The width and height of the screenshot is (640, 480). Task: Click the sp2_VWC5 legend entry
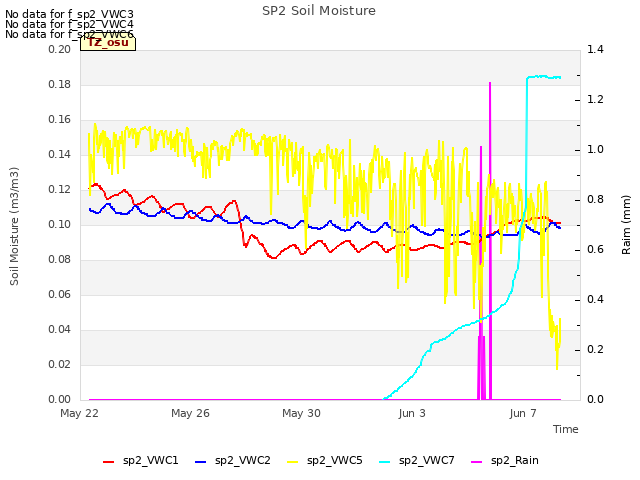324,461
